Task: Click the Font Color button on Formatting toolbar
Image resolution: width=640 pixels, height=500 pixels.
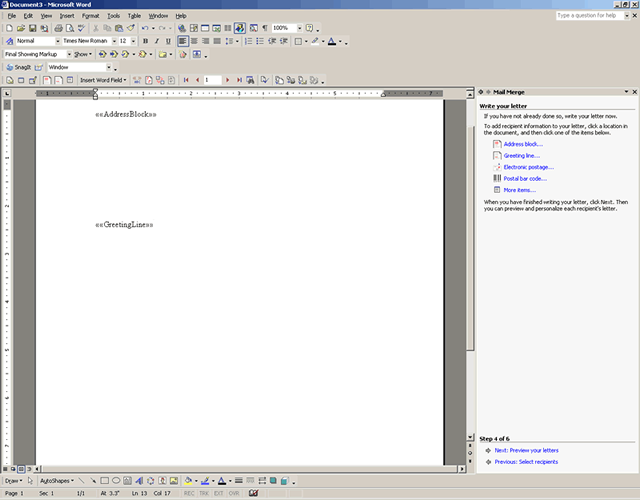Action: click(x=332, y=41)
